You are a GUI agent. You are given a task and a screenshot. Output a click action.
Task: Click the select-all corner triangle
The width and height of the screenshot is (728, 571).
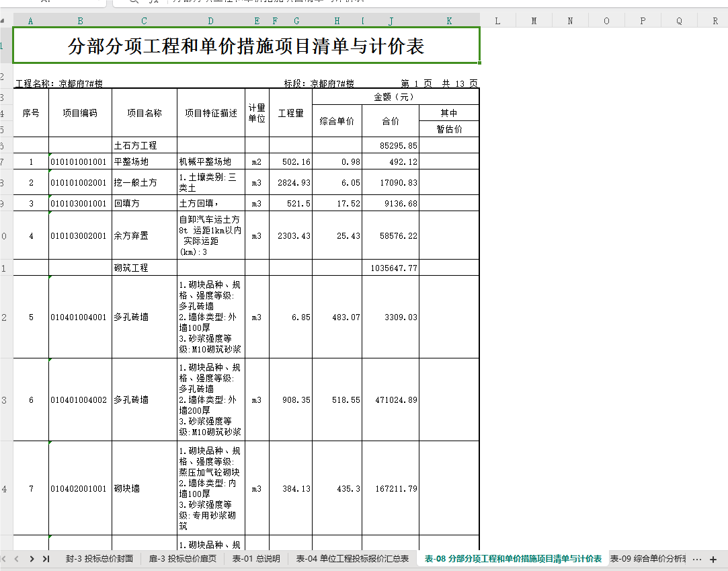3,21
